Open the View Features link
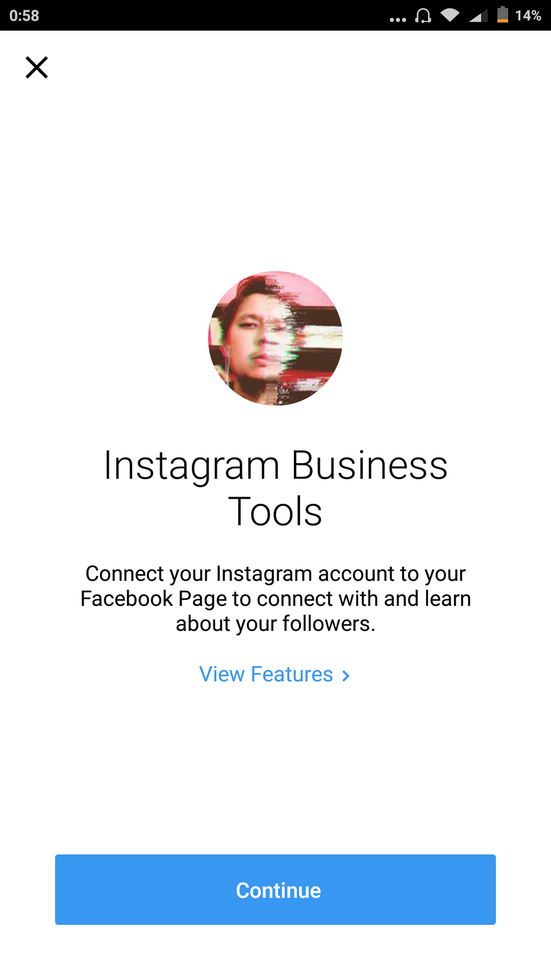Image resolution: width=551 pixels, height=980 pixels. pyautogui.click(x=275, y=674)
